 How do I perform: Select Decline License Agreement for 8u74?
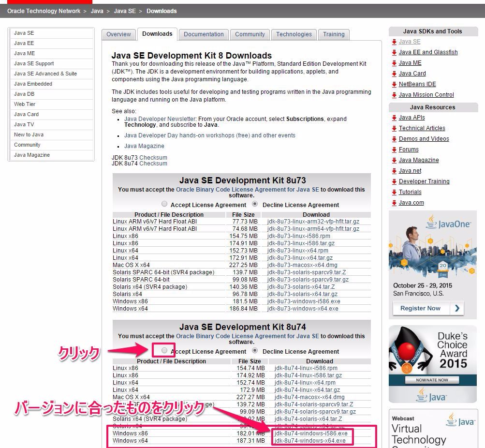click(x=255, y=351)
